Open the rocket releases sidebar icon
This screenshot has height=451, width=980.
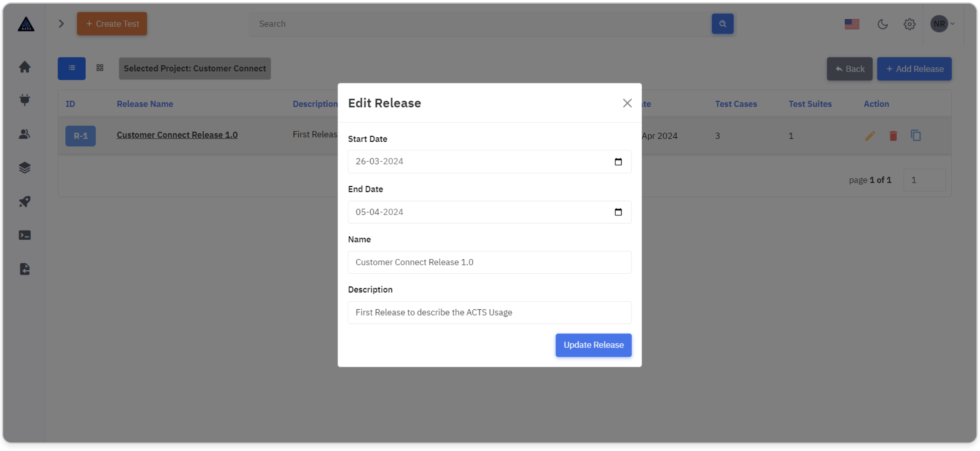click(x=25, y=201)
